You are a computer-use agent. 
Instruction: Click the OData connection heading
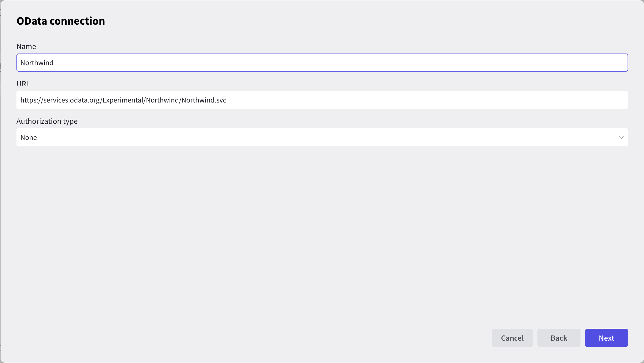[x=61, y=21]
